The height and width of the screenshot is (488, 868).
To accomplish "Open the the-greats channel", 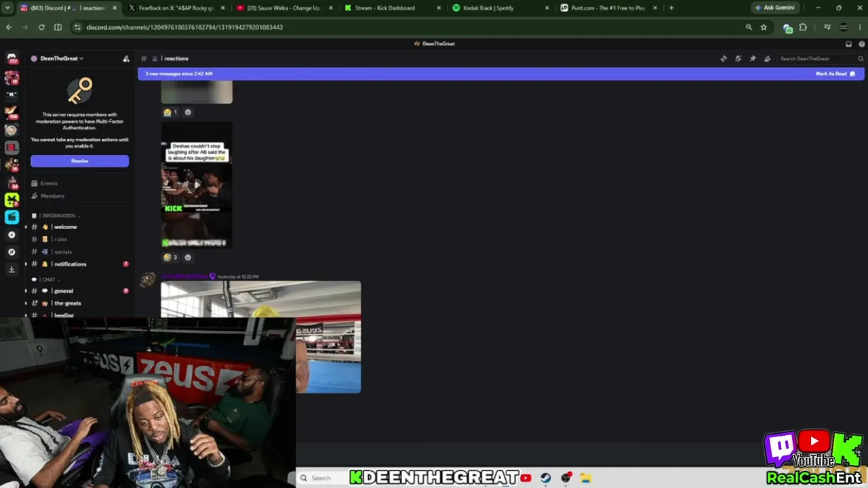I will point(79,303).
